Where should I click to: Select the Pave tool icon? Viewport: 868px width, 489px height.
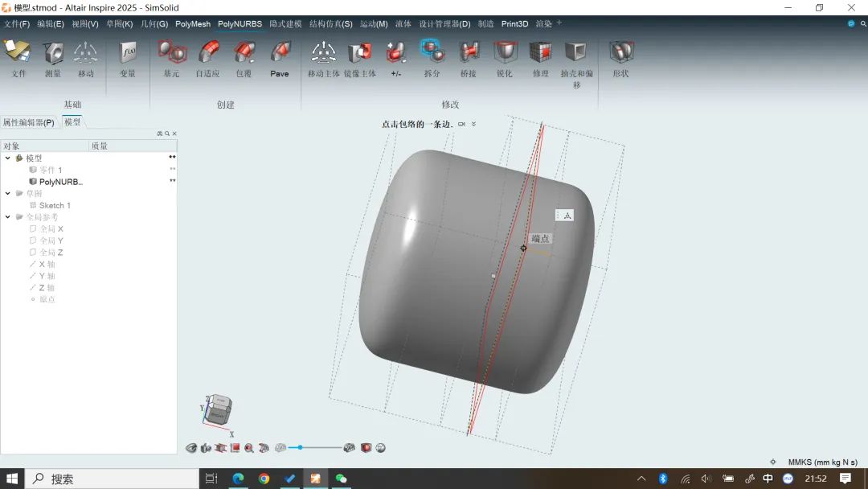280,54
